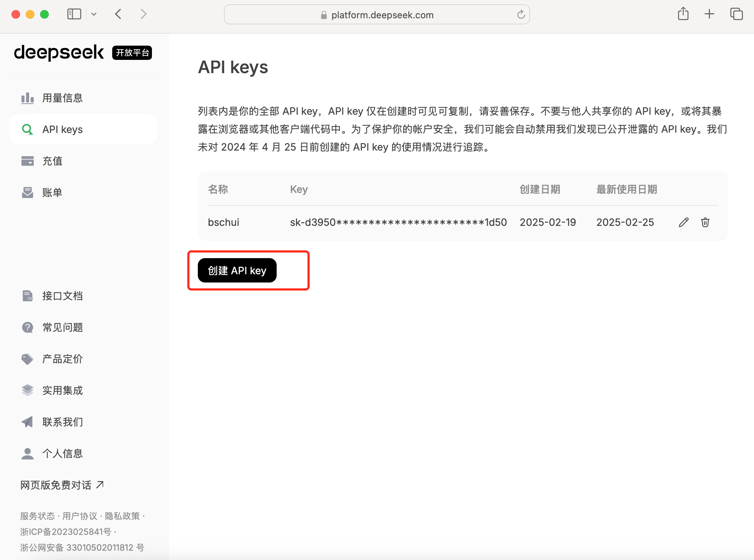Viewport: 754px width, 560px height.
Task: Open sidebar options dropdown chevron
Action: point(94,14)
